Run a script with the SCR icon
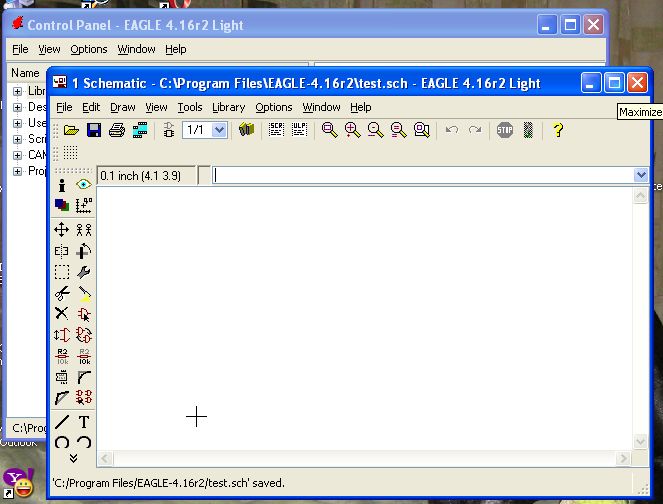 coord(276,130)
